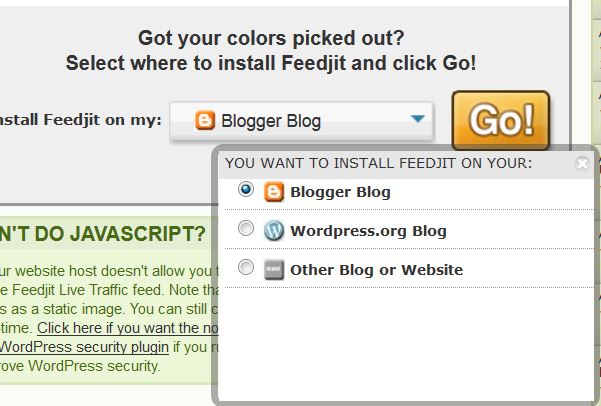Select the Blogger Blog radio button
The height and width of the screenshot is (406, 601).
pyautogui.click(x=246, y=189)
